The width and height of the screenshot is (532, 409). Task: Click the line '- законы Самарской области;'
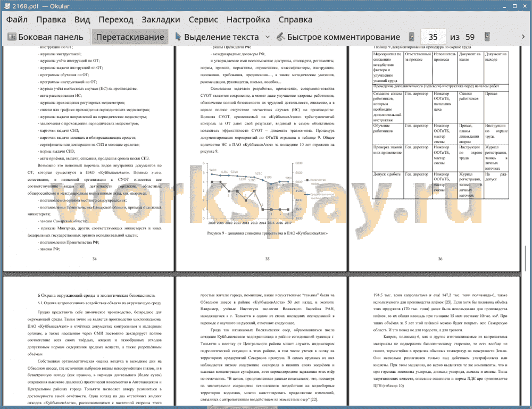coord(63,221)
